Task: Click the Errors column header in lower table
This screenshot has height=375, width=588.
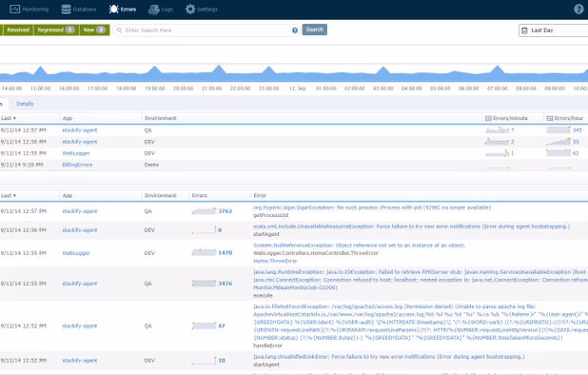Action: pos(200,195)
